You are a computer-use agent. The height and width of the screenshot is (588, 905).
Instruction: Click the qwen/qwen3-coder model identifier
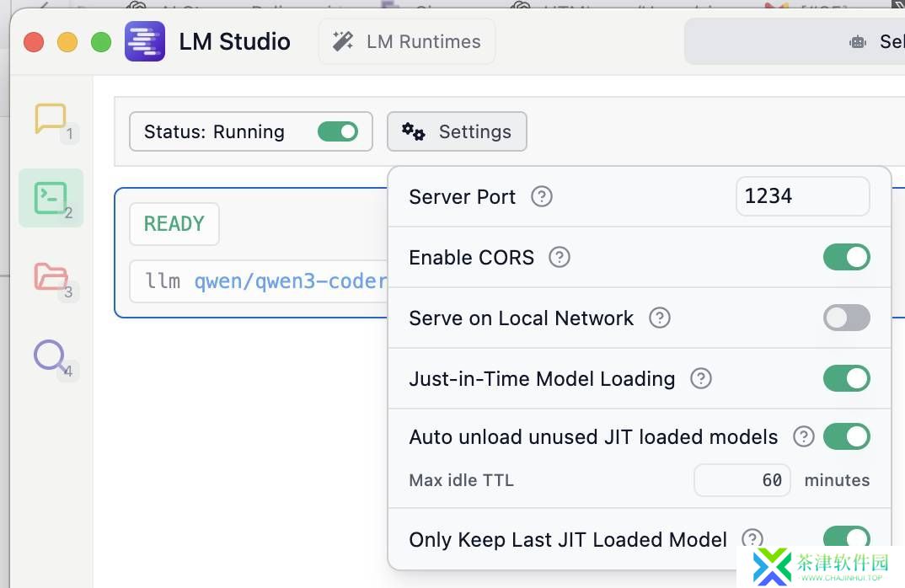[x=291, y=281]
